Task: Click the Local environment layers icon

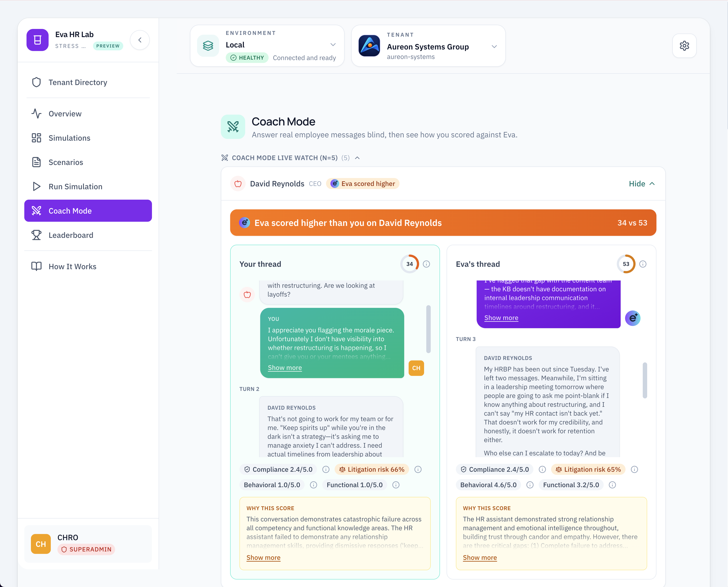Action: [x=208, y=46]
